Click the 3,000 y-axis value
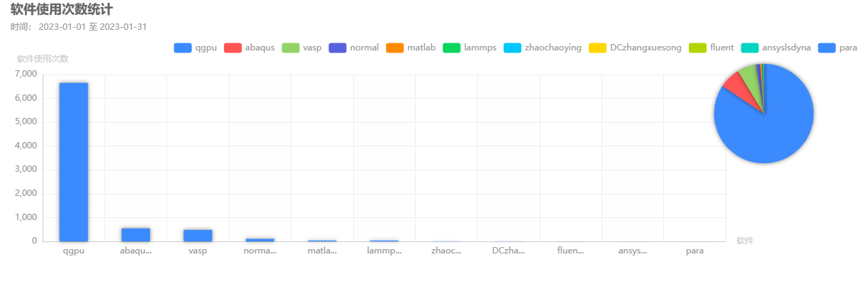 pyautogui.click(x=25, y=170)
